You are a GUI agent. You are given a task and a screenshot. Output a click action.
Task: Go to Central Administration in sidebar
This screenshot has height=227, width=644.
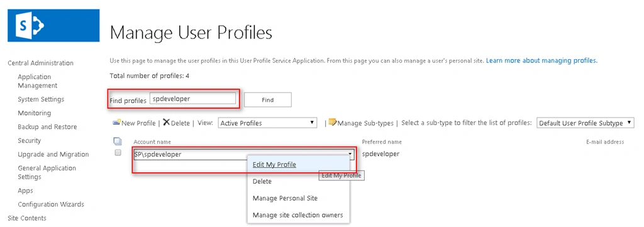click(x=41, y=63)
